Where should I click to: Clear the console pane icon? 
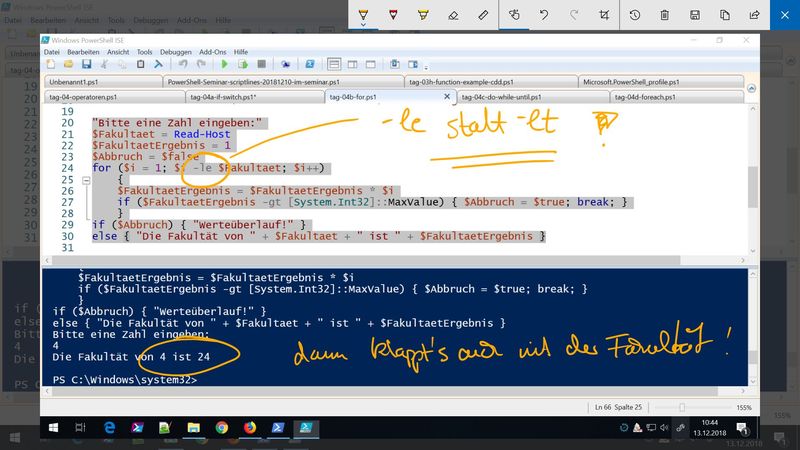pyautogui.click(x=159, y=64)
